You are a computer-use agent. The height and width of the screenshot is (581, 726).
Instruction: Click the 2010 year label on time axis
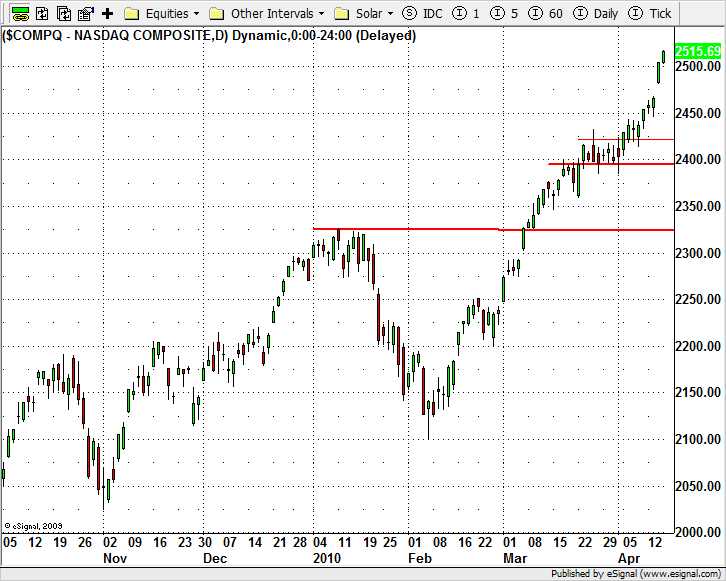pos(327,558)
